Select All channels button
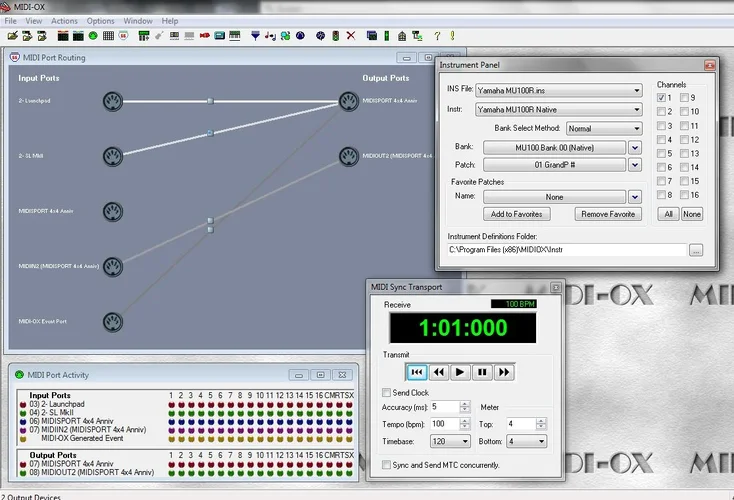 [668, 214]
